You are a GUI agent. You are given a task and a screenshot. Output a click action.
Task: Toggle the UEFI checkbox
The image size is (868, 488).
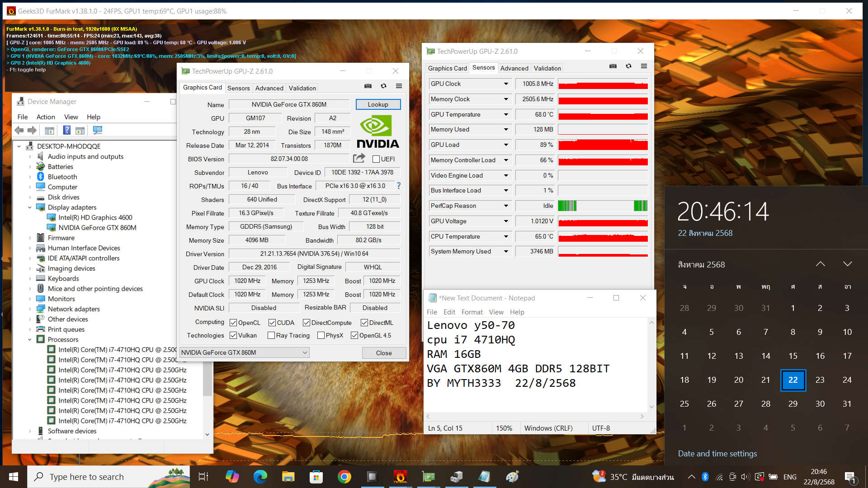pyautogui.click(x=376, y=159)
